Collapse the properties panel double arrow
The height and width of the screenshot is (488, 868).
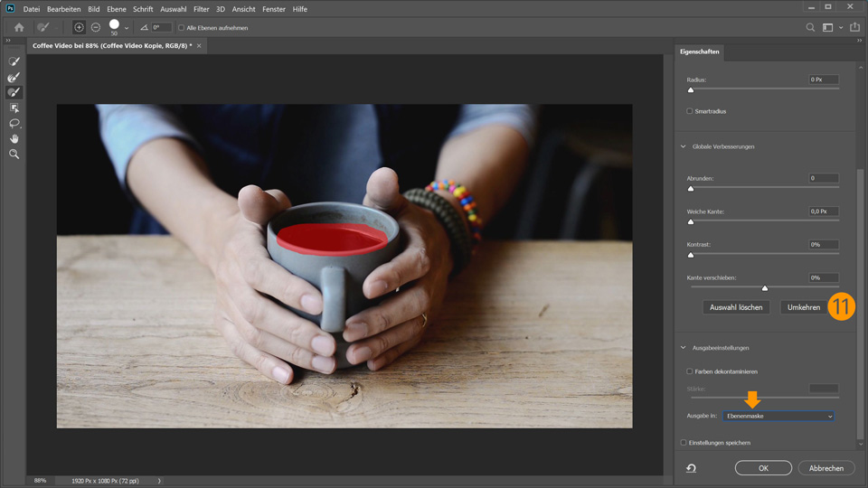click(859, 41)
